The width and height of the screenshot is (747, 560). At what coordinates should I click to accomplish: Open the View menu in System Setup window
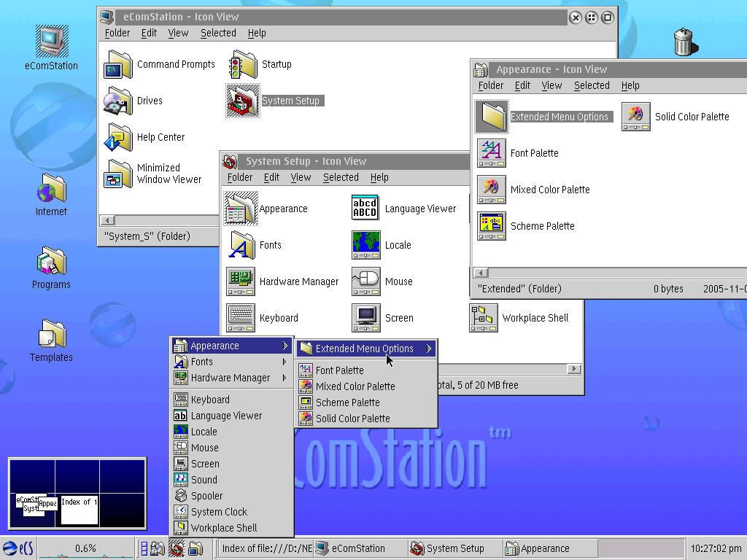[x=301, y=177]
